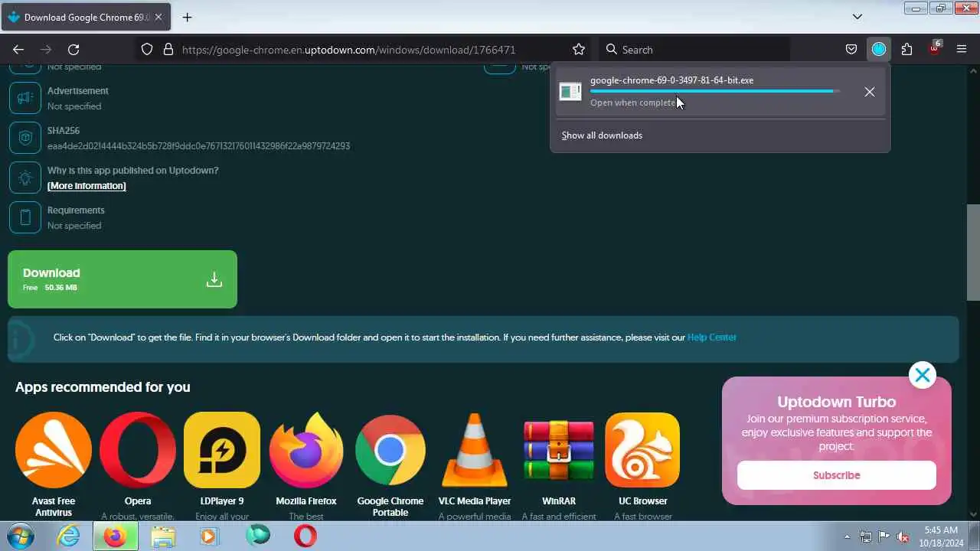The image size is (980, 551).
Task: Open the Mozilla Firefox app icon
Action: coord(306,450)
